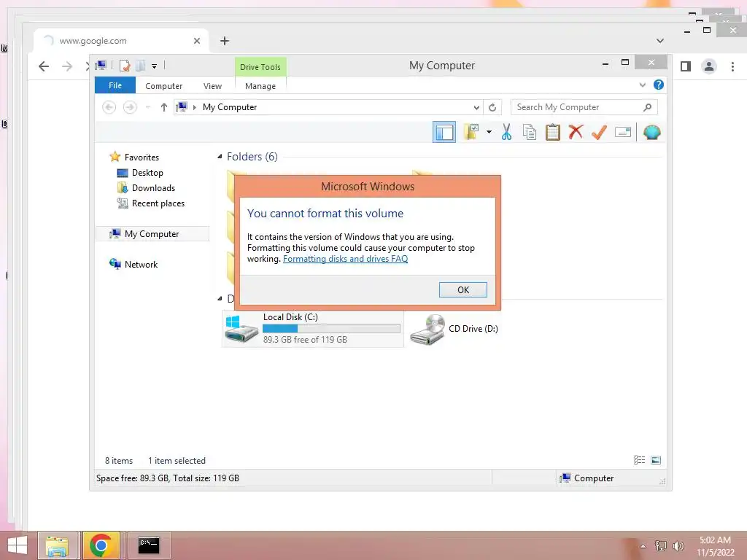Expand the ribbon with the chevron
Viewport: 747px width, 560px height.
point(642,85)
